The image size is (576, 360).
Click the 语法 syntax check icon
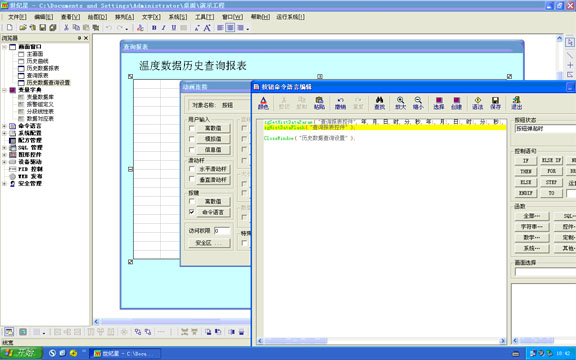point(478,103)
